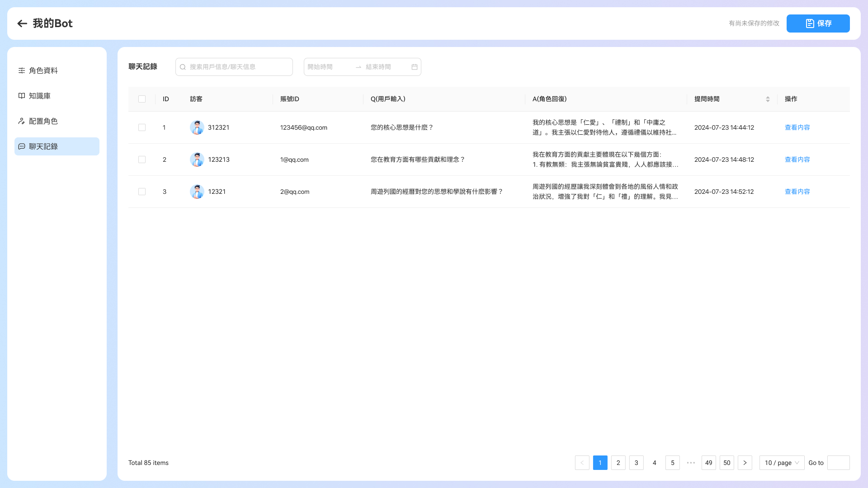
Task: Click the blue 保存 button
Action: [x=818, y=23]
